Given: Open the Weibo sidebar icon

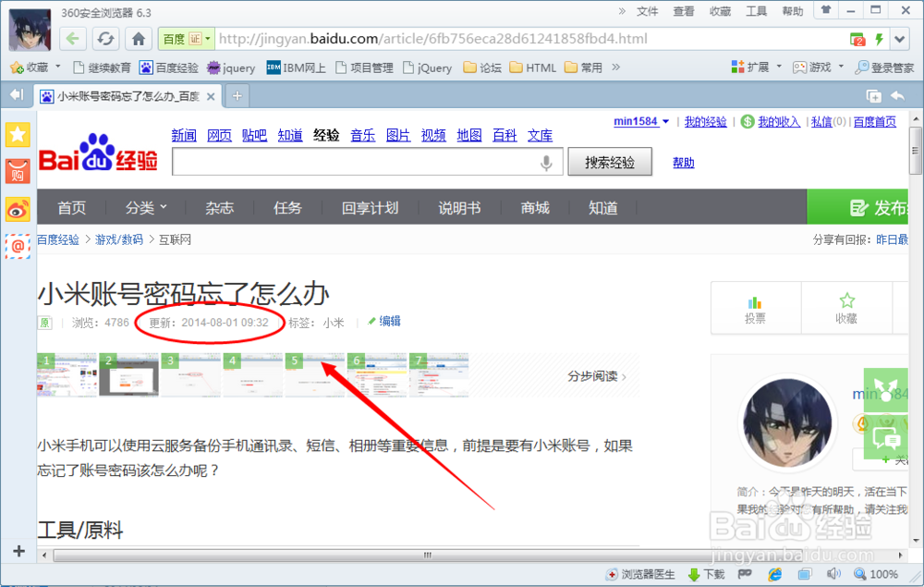Looking at the screenshot, I should coord(18,209).
